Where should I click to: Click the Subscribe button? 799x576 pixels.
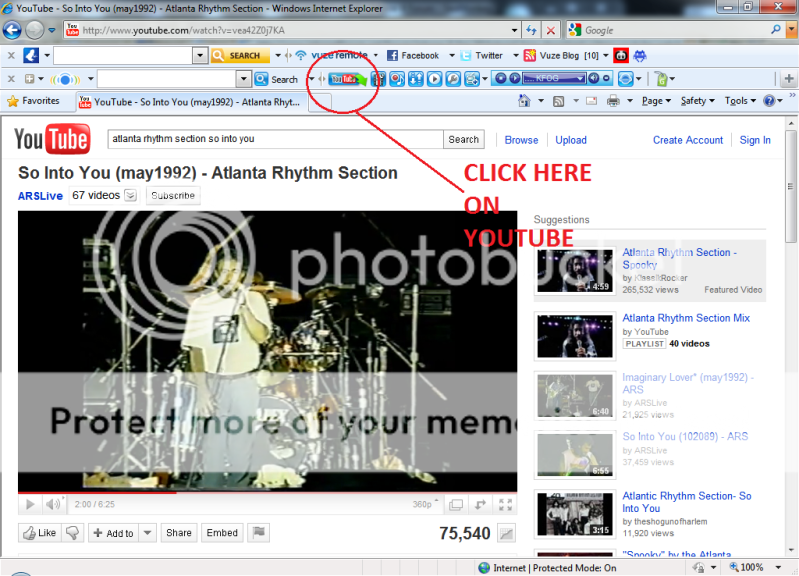173,196
